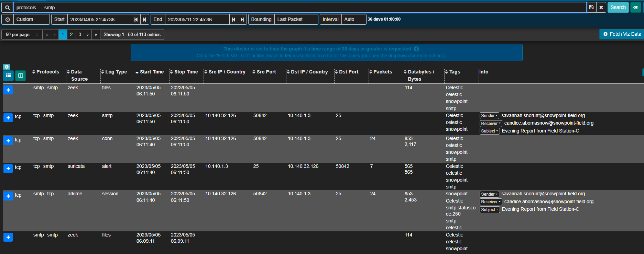Image resolution: width=644 pixels, height=254 pixels.
Task: Save the current query expression
Action: (x=591, y=8)
